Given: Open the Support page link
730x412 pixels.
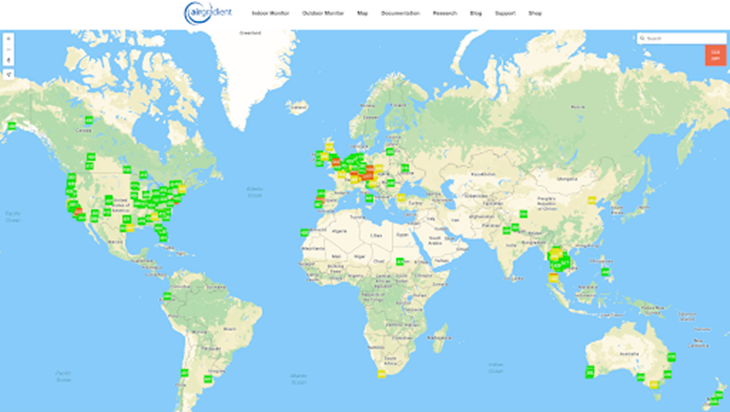Looking at the screenshot, I should pos(505,14).
